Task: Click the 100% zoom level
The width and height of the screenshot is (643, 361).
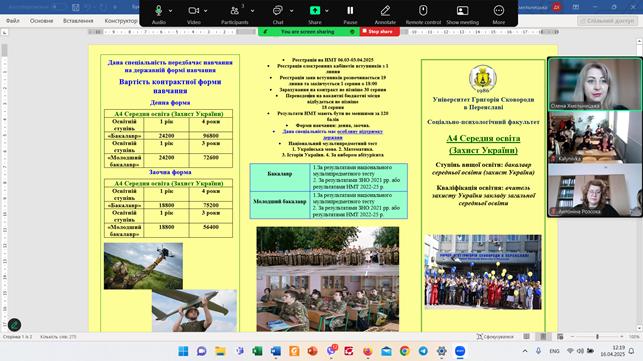Action: [634, 337]
